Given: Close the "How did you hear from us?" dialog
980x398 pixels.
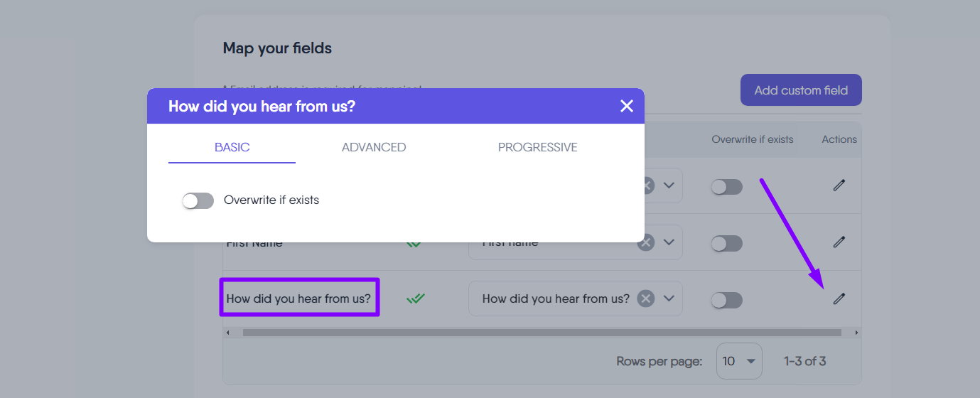Looking at the screenshot, I should pyautogui.click(x=626, y=107).
